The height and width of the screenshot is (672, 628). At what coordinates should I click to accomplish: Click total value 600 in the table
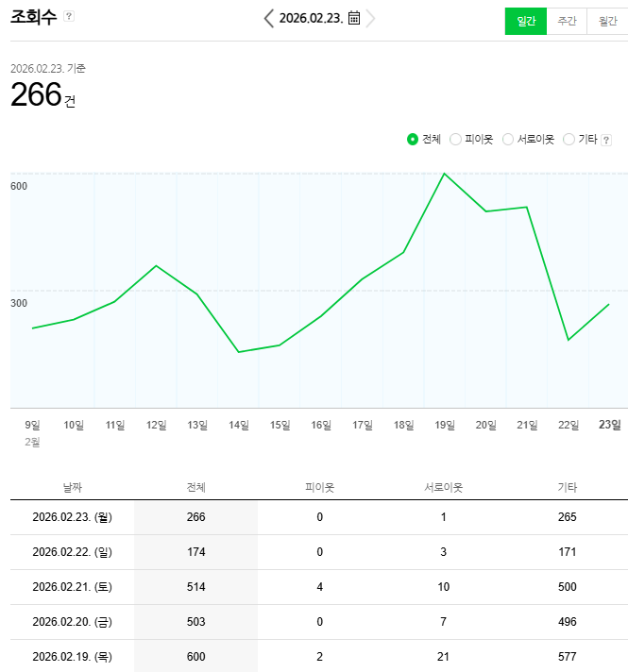196,657
